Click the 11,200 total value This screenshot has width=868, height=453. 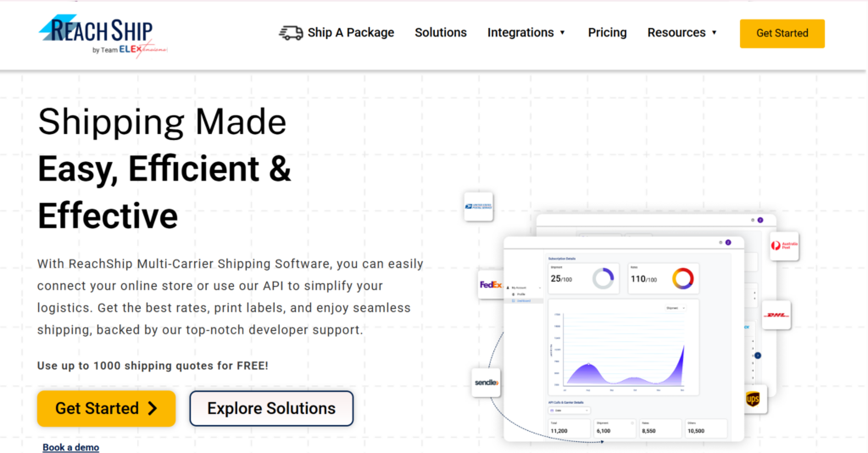[559, 431]
